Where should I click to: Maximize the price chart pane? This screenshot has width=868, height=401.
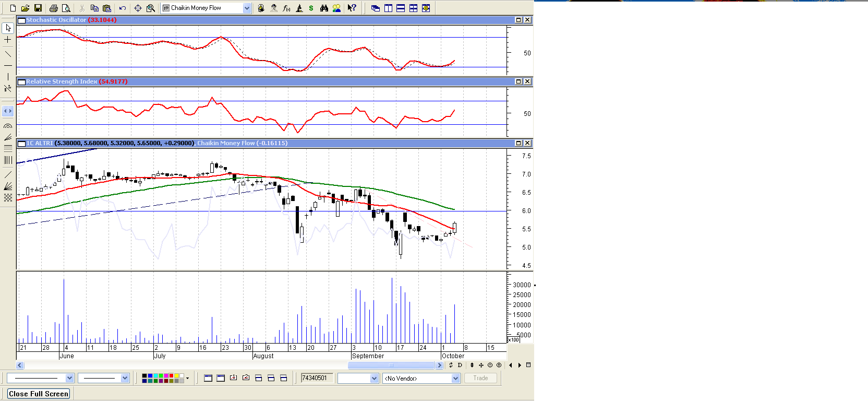click(x=519, y=143)
